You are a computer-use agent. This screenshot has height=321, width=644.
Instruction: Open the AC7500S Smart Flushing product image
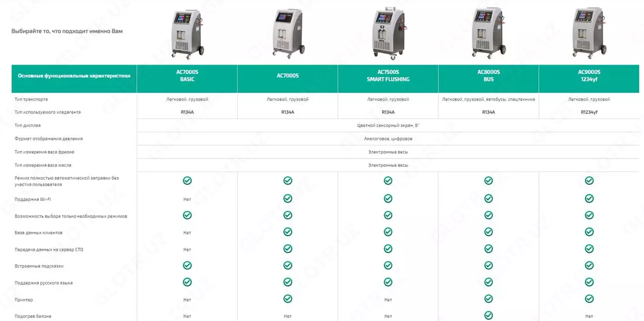click(387, 31)
